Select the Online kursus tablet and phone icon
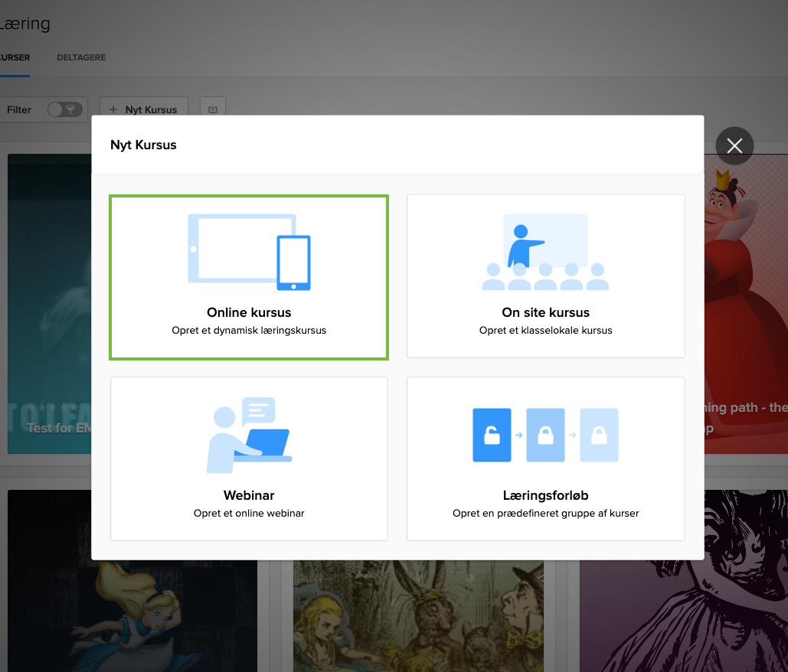This screenshot has width=788, height=672. tap(249, 252)
